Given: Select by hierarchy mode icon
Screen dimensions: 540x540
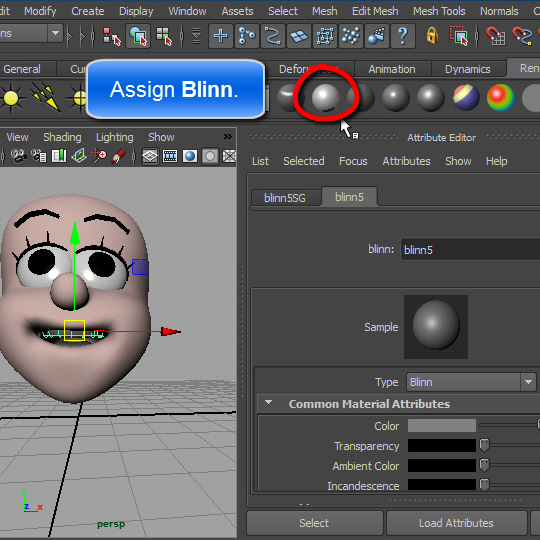Looking at the screenshot, I should 112,36.
